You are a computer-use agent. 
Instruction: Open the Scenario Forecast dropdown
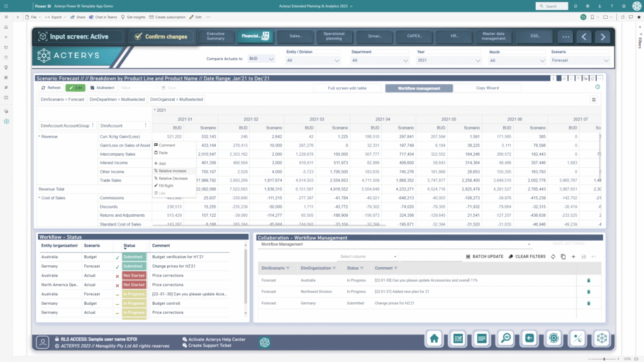580,60
